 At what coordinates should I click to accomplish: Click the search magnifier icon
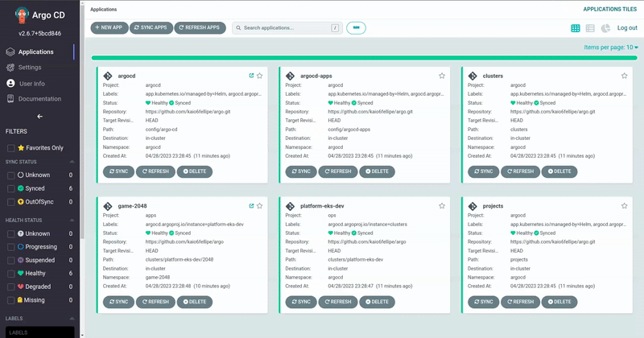tap(238, 28)
